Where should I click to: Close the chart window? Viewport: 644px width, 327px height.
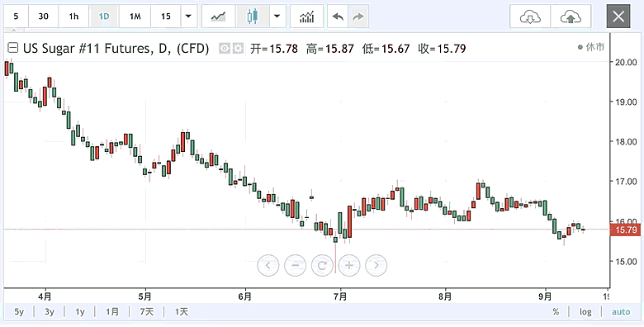(618, 17)
